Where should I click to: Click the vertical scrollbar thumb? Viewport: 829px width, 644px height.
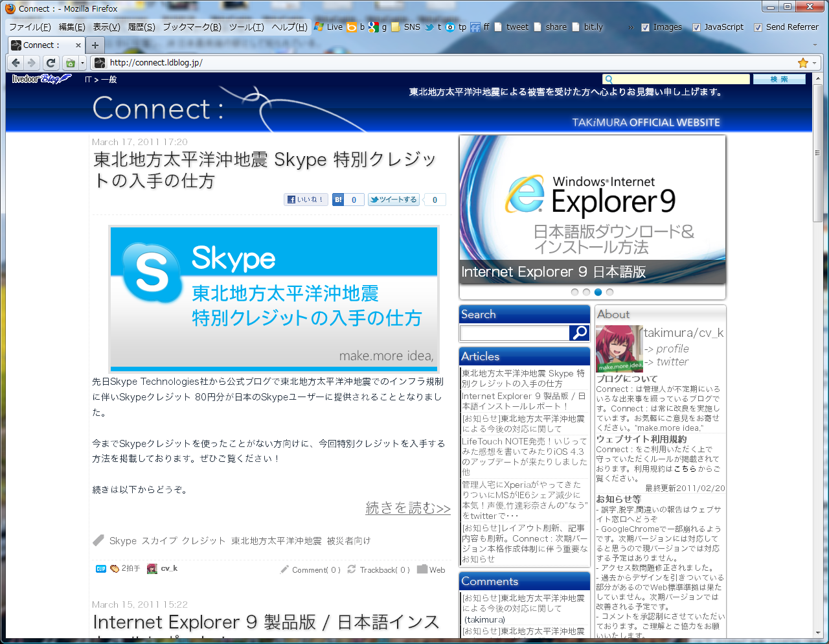click(818, 153)
